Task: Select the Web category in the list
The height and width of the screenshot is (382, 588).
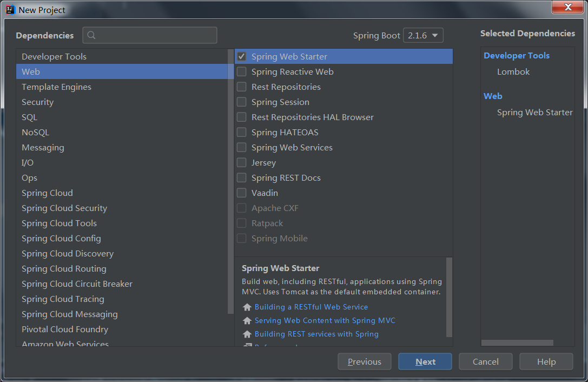Action: tap(122, 71)
